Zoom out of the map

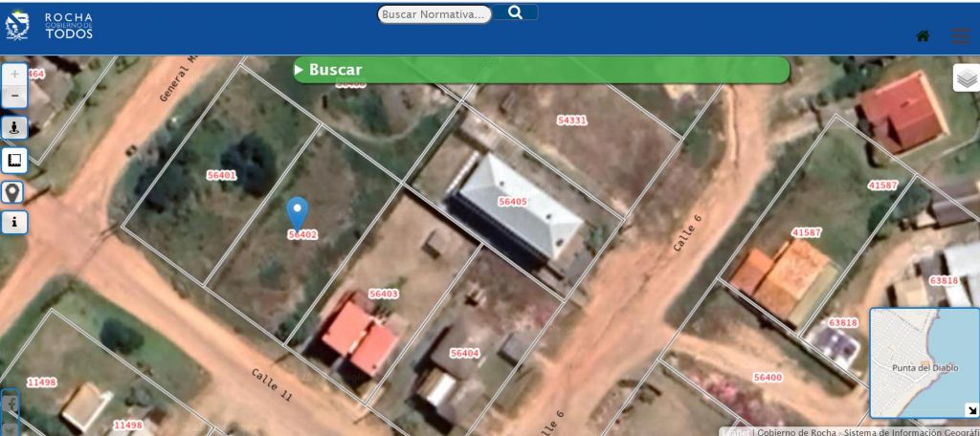[x=14, y=97]
